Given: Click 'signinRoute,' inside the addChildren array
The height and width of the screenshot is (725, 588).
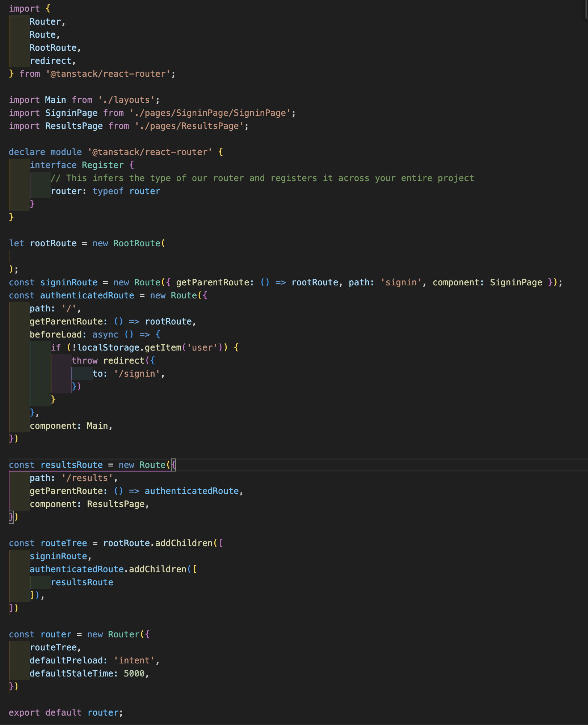Looking at the screenshot, I should pyautogui.click(x=60, y=556).
